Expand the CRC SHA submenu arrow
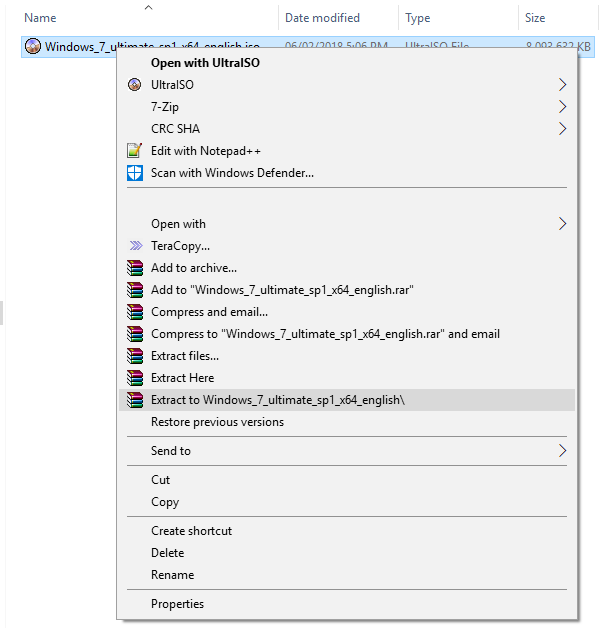 click(562, 129)
